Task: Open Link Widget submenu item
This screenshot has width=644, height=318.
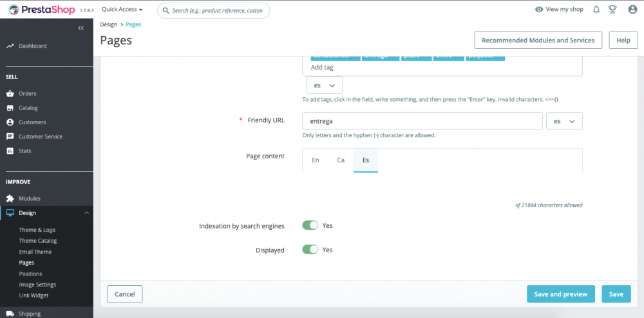Action: coord(33,295)
